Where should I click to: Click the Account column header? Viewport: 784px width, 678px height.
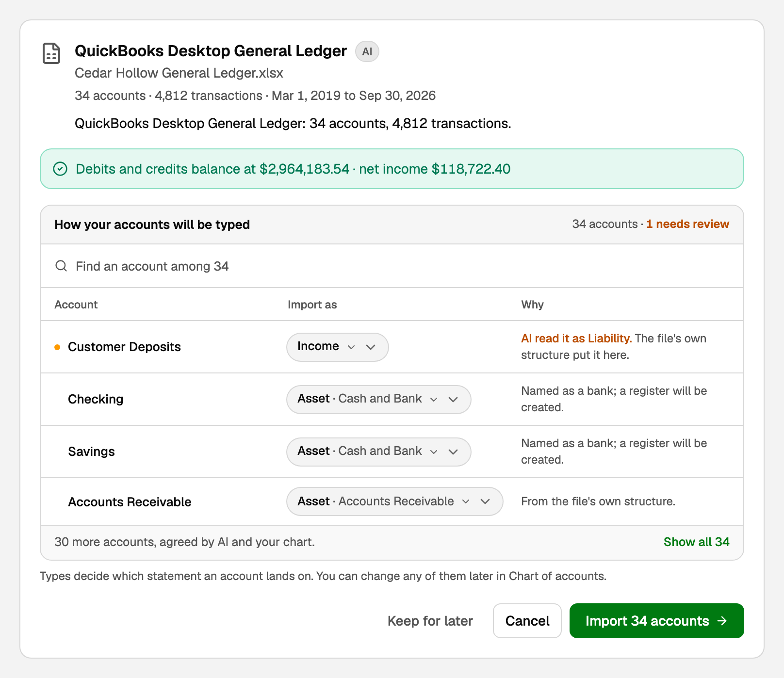tap(76, 305)
